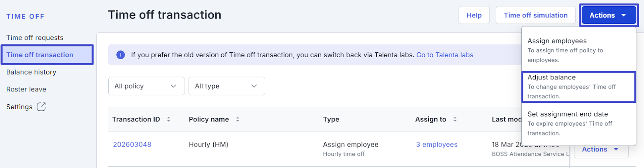
Task: Open transaction 202603048 link
Action: point(132,145)
